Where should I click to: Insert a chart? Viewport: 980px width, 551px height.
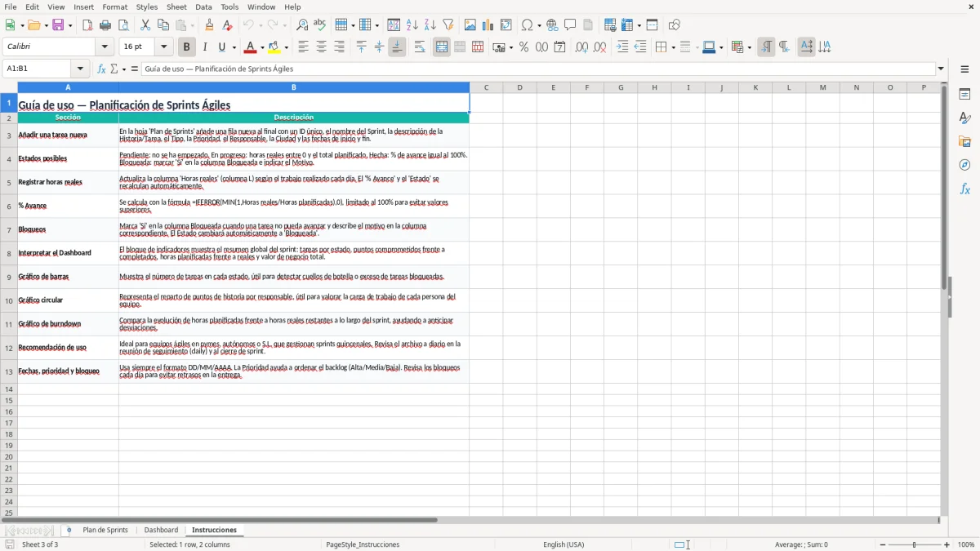pos(488,25)
